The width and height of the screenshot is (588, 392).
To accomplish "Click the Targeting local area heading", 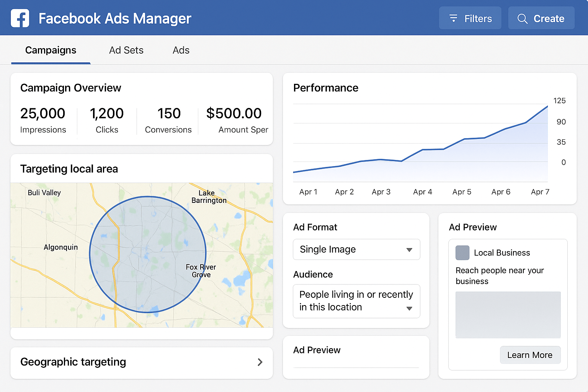I will pyautogui.click(x=69, y=169).
